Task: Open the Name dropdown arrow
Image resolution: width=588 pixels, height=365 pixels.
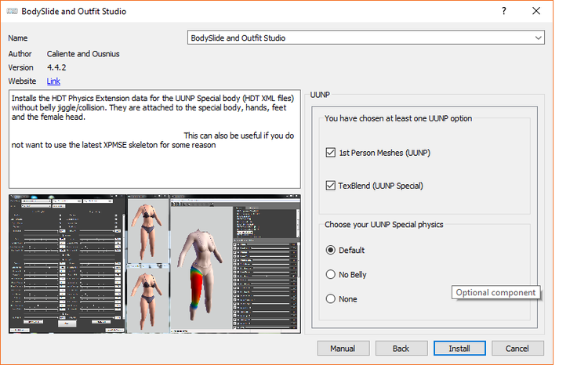Action: click(x=538, y=38)
